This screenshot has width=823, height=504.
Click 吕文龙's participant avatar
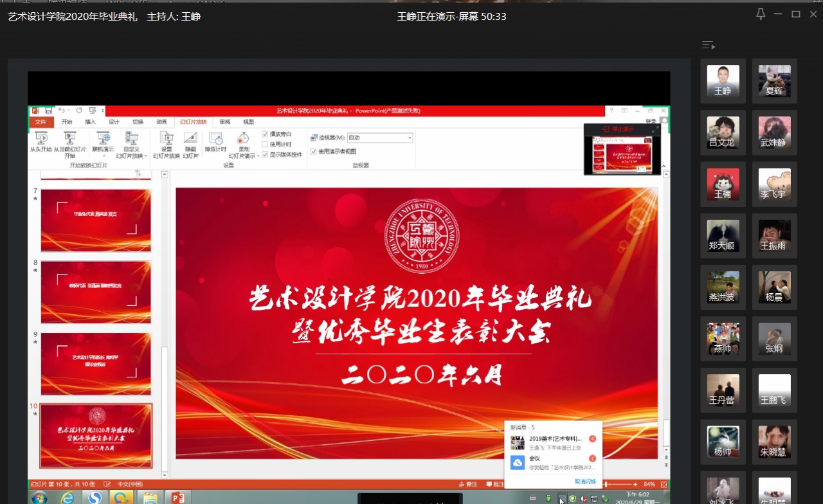pos(723,132)
